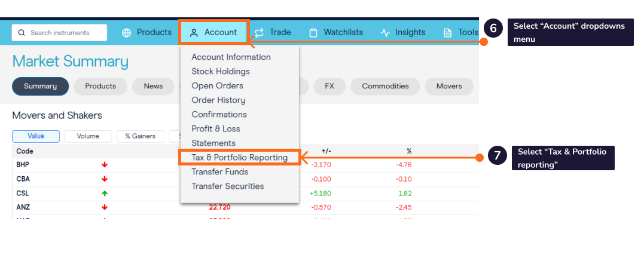This screenshot has width=644, height=267.
Task: Click the Market Summary heading
Action: (70, 62)
